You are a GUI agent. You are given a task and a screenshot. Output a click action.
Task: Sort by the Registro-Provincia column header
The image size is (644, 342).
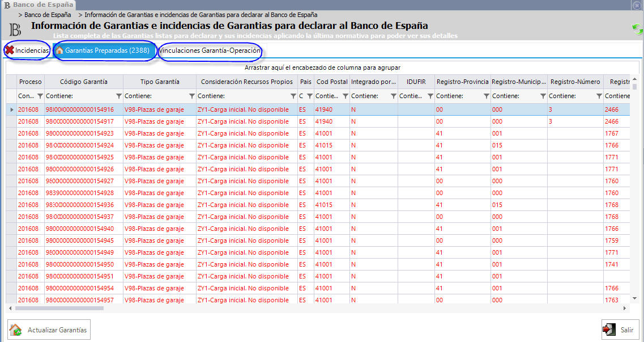coord(462,82)
